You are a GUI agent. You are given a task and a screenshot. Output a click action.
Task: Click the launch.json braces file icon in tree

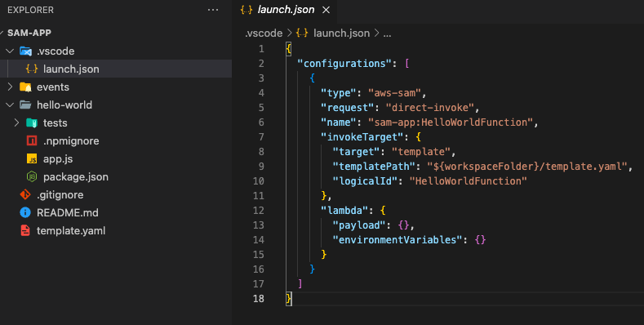click(x=32, y=69)
